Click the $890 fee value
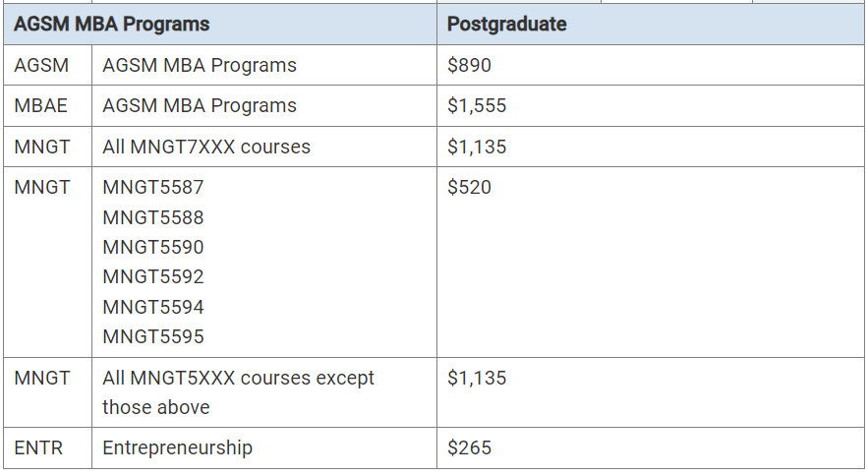The image size is (868, 475). tap(469, 65)
